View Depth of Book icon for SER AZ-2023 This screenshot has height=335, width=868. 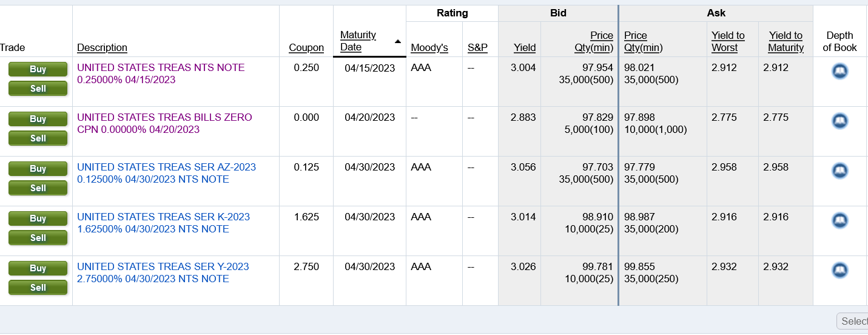click(x=839, y=171)
